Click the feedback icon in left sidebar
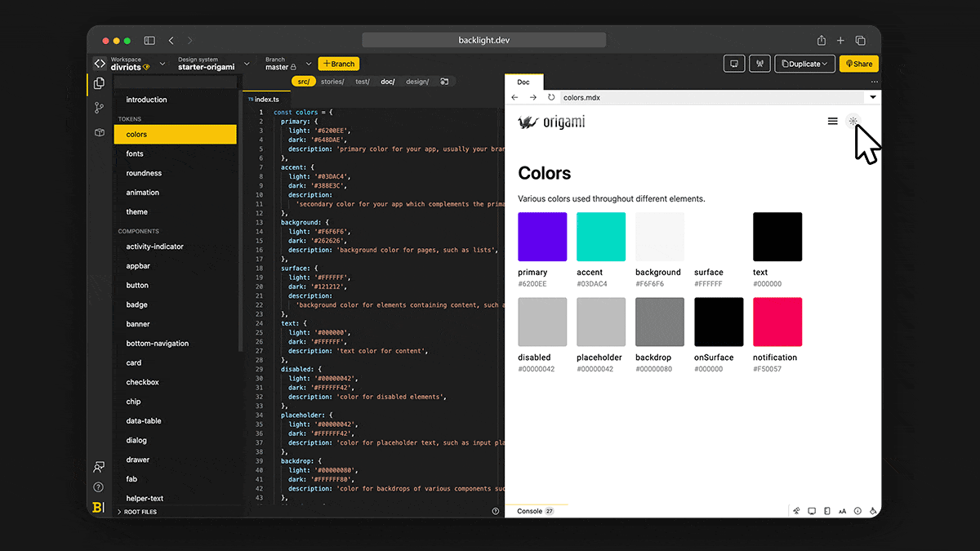Viewport: 980px width, 551px height. [x=99, y=467]
